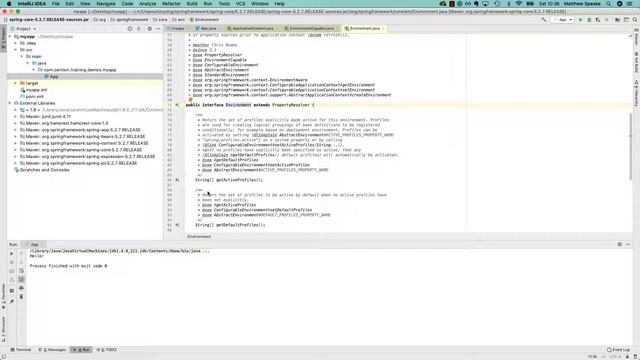The height and width of the screenshot is (360, 640).
Task: Expand Maven spring-core:5.2.7.RELEASE library
Action: [x=16, y=150]
